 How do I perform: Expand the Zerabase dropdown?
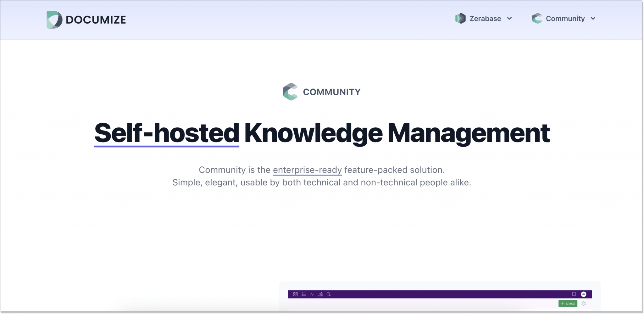[510, 19]
